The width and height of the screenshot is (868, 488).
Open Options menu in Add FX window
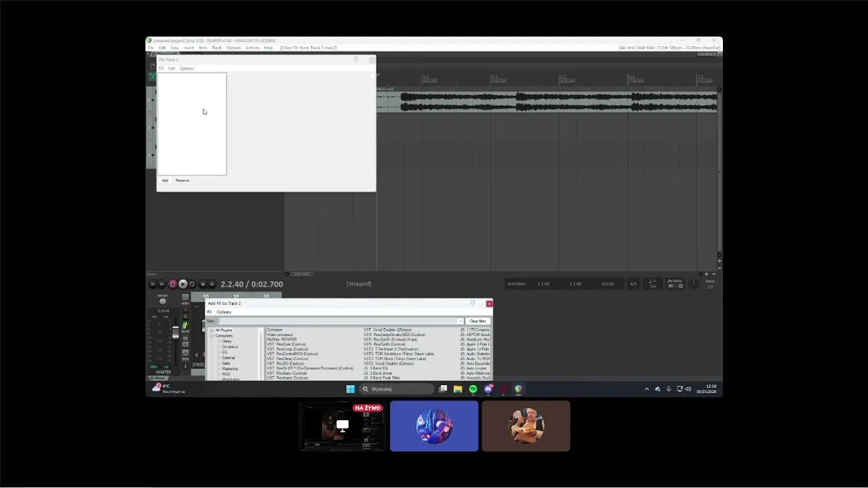[224, 312]
